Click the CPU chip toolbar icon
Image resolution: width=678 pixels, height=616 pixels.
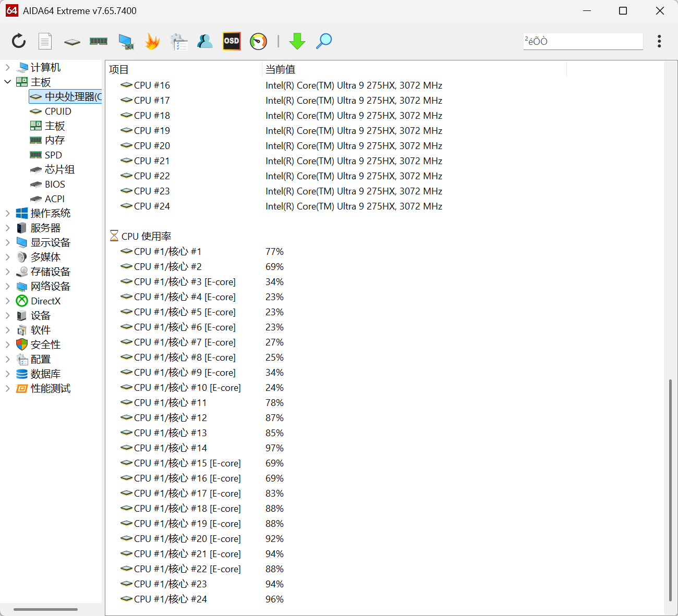tap(72, 42)
